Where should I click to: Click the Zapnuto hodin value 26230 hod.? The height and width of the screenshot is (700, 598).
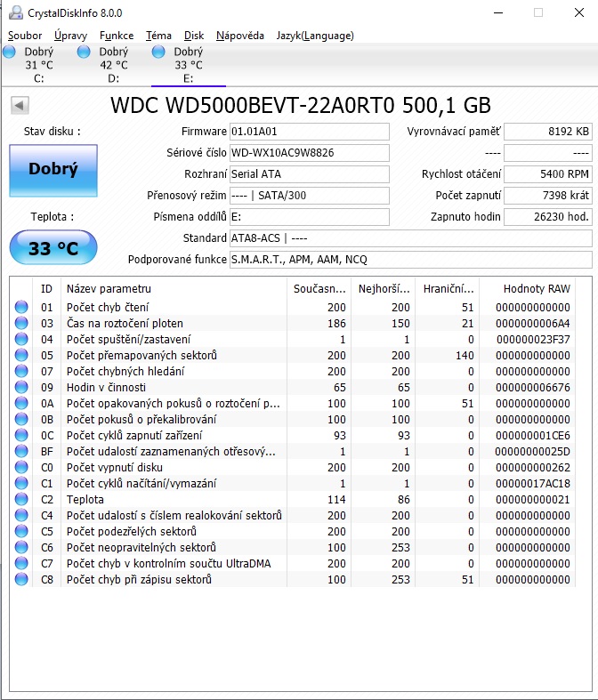click(x=548, y=217)
